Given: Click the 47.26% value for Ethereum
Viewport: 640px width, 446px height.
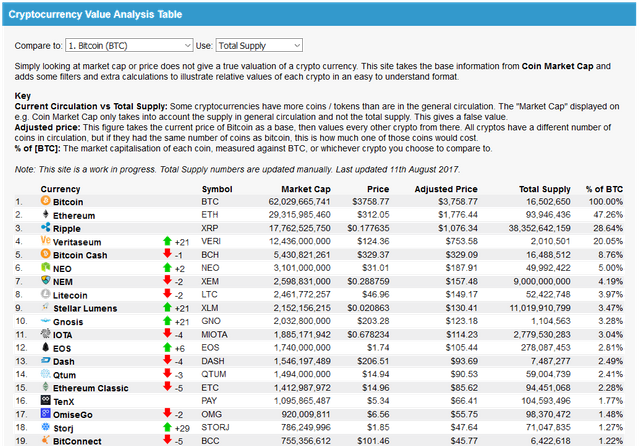Looking at the screenshot, I should pos(608,215).
